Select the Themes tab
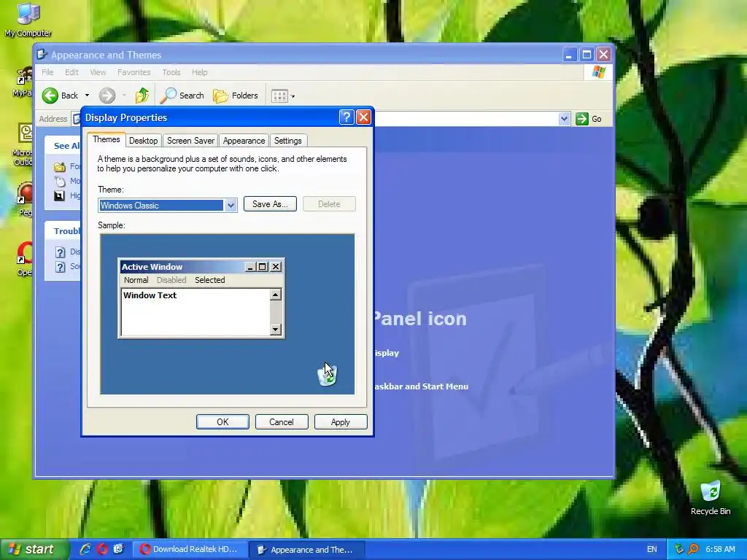This screenshot has height=560, width=747. (107, 139)
